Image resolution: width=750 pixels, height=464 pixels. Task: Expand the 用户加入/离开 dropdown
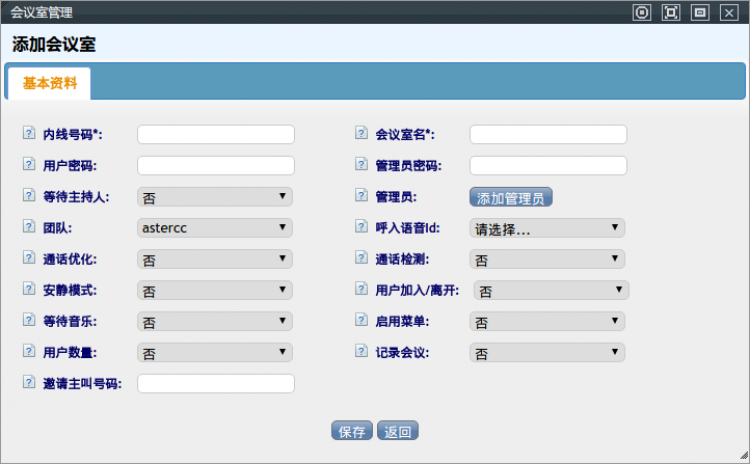pyautogui.click(x=551, y=291)
